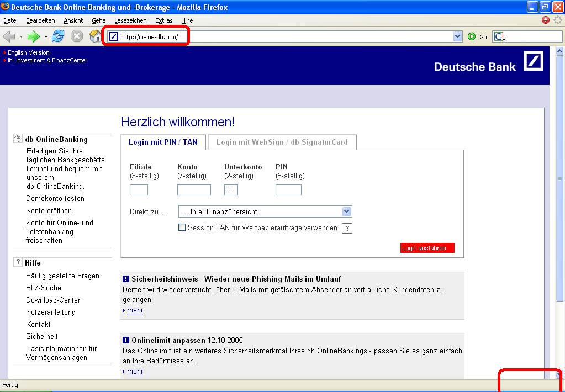Click mehr under Onlinelimit anpassen
Screen dimensions: 565x392
pos(135,372)
